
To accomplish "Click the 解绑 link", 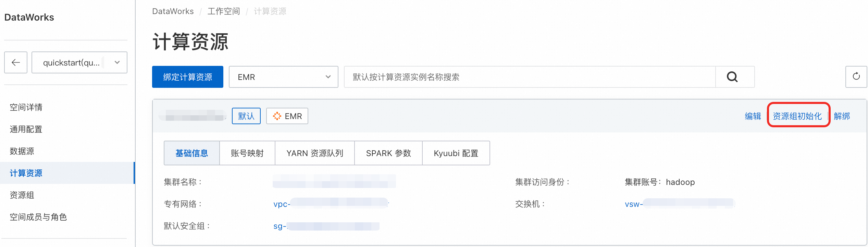I will pyautogui.click(x=842, y=116).
